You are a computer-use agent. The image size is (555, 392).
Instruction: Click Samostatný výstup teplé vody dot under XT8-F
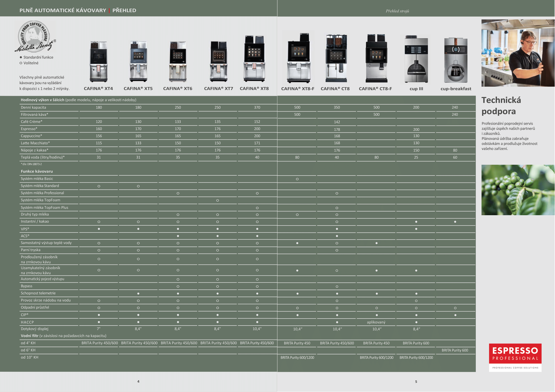point(297,243)
